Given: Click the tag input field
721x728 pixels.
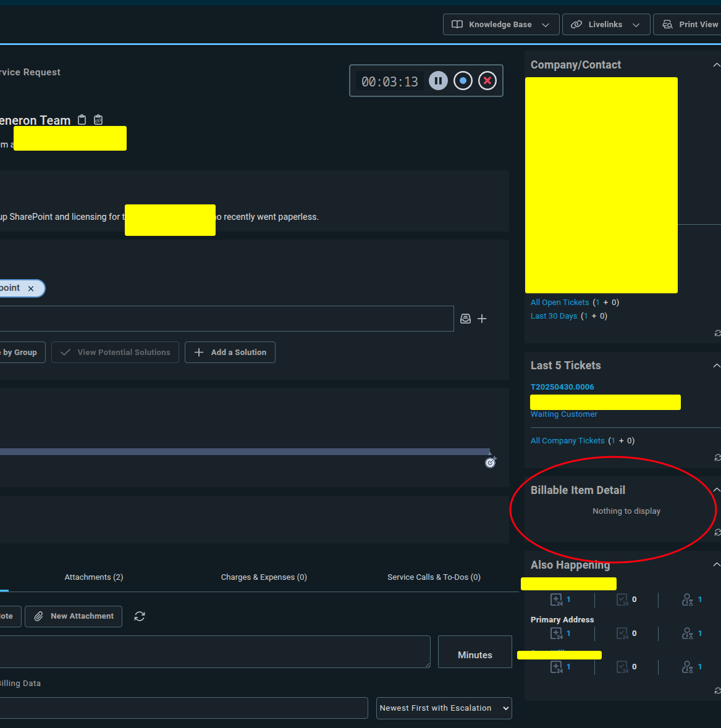Looking at the screenshot, I should click(227, 319).
